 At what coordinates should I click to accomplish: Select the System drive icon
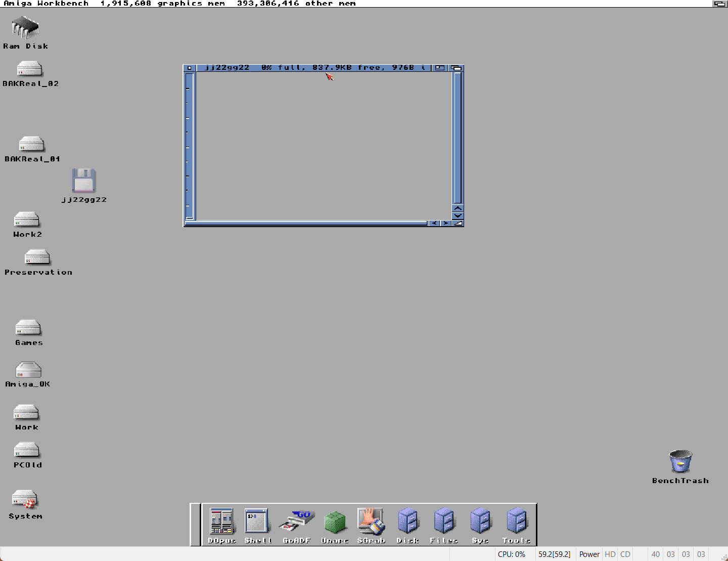25,499
